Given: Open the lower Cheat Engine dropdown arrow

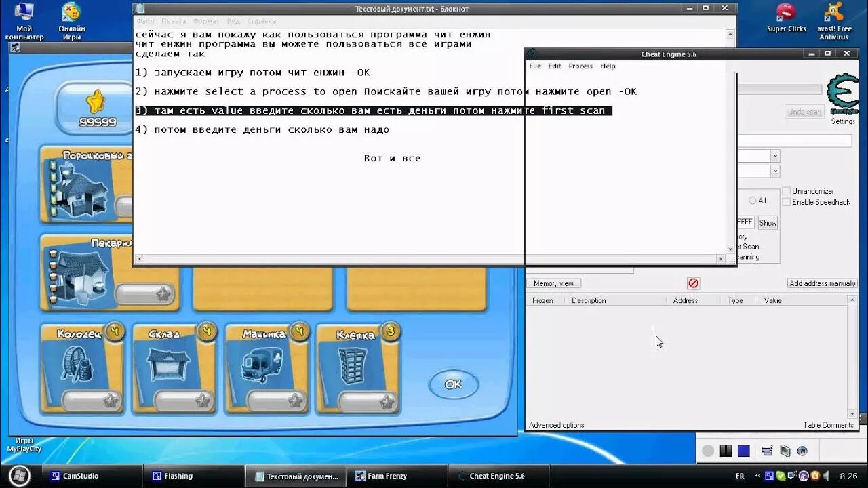Looking at the screenshot, I should 774,171.
